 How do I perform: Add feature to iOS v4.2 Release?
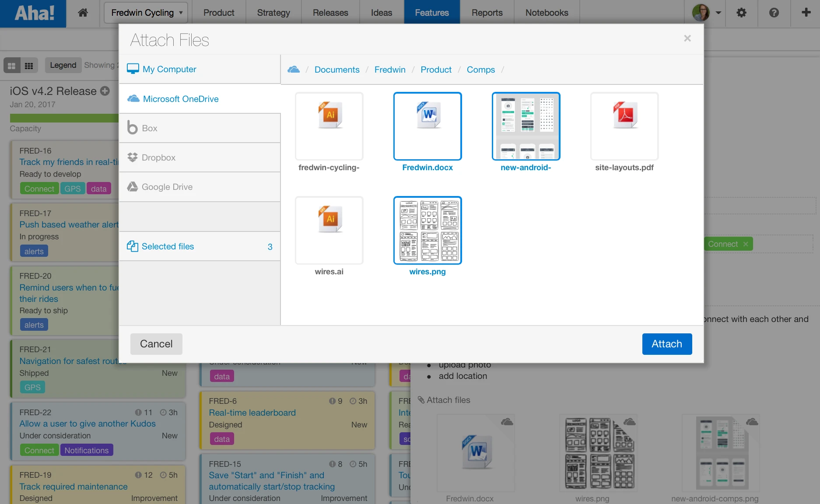click(105, 91)
